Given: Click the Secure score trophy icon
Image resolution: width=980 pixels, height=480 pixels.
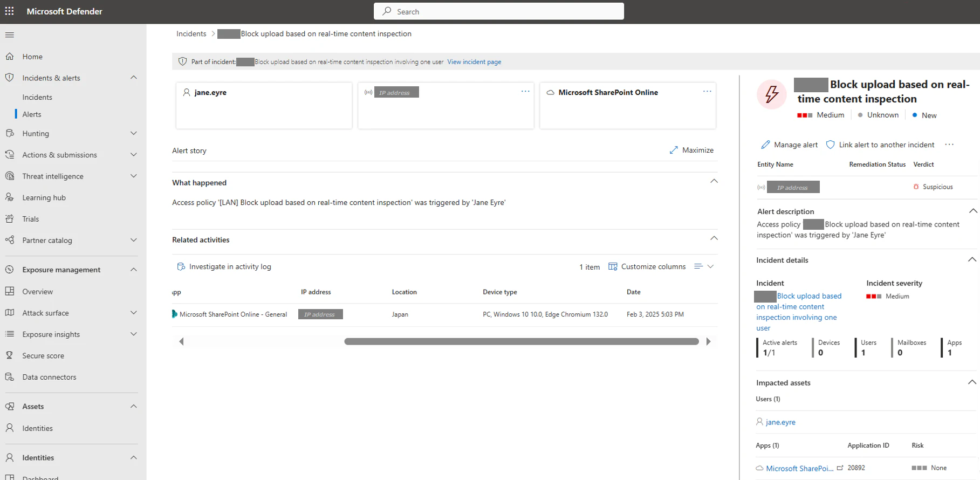Looking at the screenshot, I should coord(9,355).
